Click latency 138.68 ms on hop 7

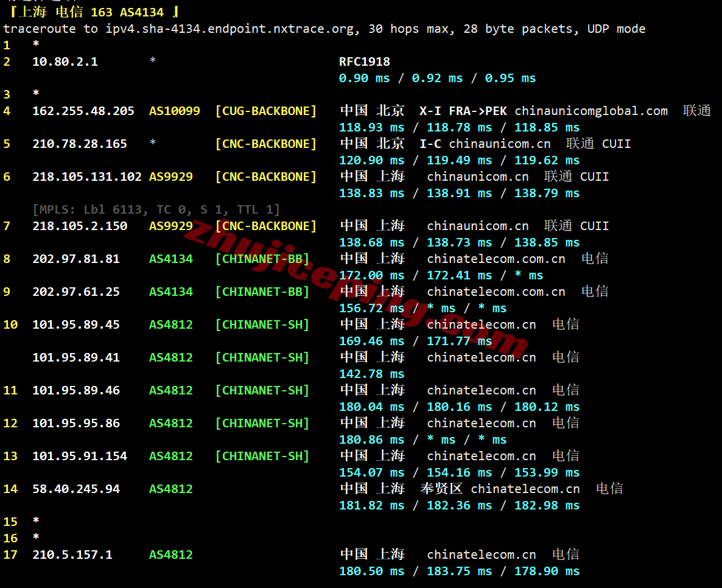371,243
